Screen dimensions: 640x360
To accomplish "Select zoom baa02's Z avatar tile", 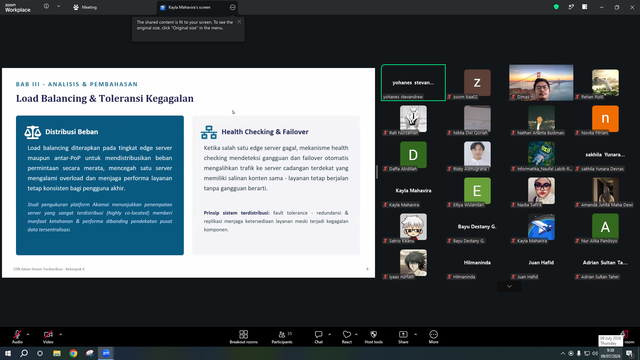I will (x=477, y=82).
